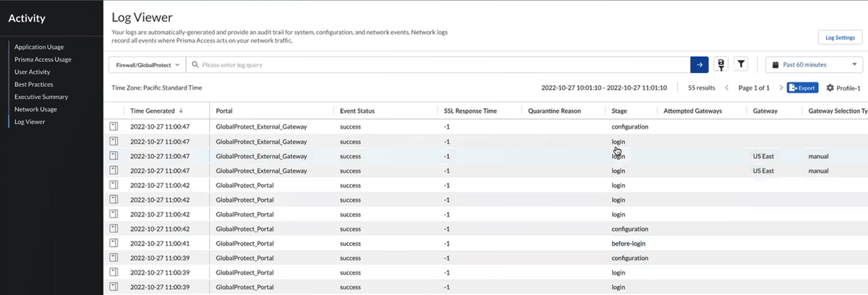Image resolution: width=868 pixels, height=295 pixels.
Task: Open User Activity in the sidebar
Action: point(33,72)
